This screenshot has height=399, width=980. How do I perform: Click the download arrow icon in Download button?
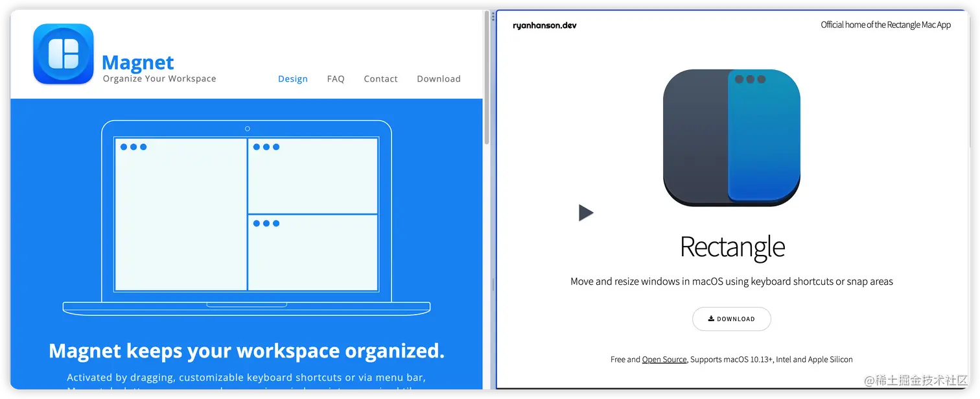711,319
